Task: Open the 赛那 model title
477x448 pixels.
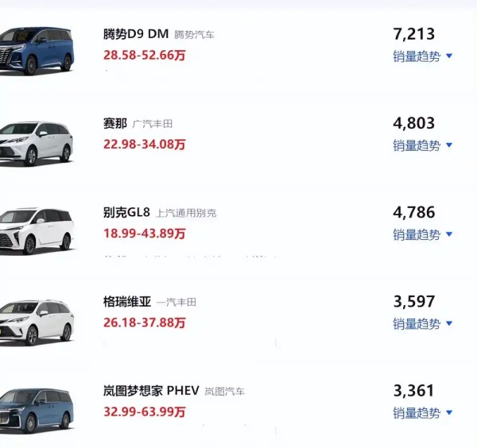Action: point(115,123)
